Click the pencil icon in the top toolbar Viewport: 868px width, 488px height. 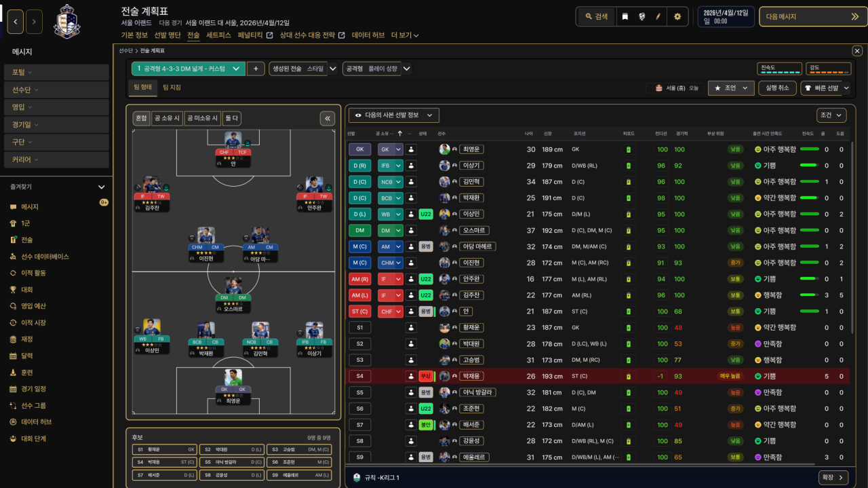(x=658, y=17)
